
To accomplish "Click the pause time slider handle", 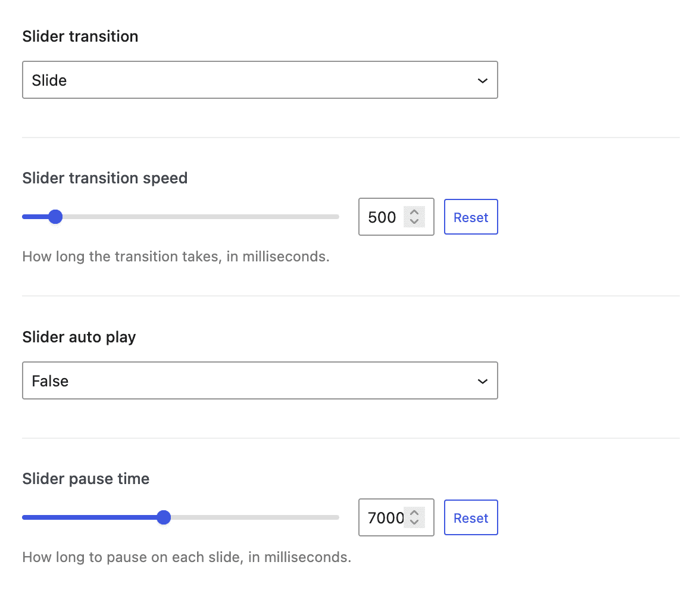I will pos(164,517).
